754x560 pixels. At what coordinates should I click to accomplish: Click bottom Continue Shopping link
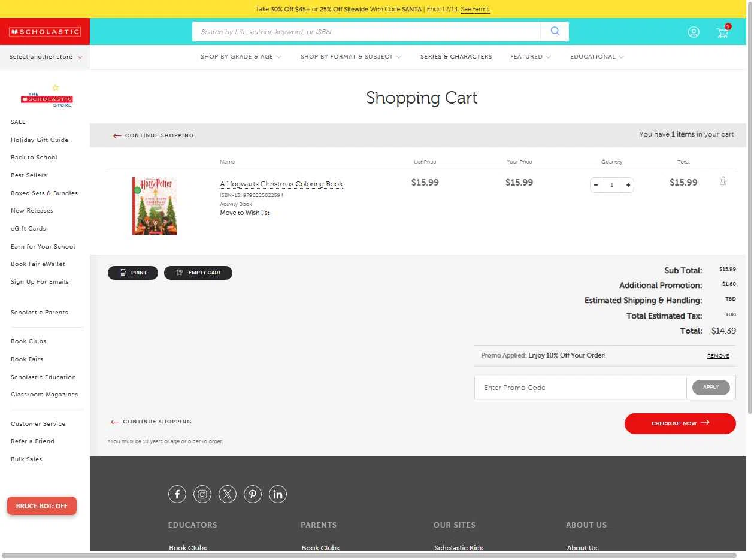[151, 422]
